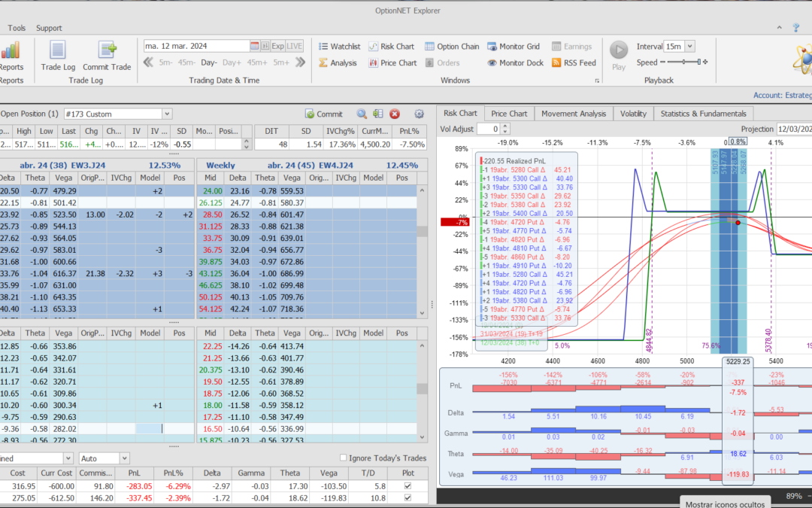Open the Option Chain window

(x=451, y=47)
